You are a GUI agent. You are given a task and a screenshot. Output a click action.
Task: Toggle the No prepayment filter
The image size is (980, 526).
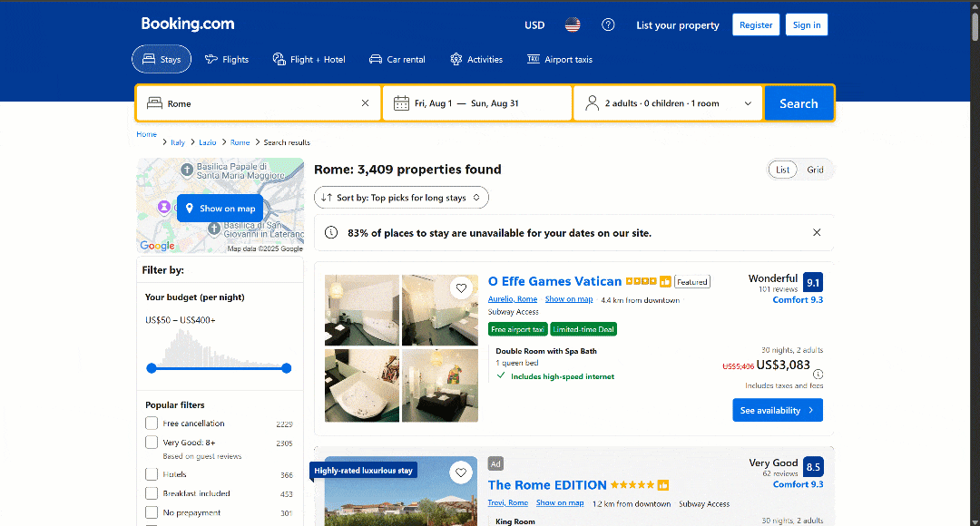tap(152, 512)
